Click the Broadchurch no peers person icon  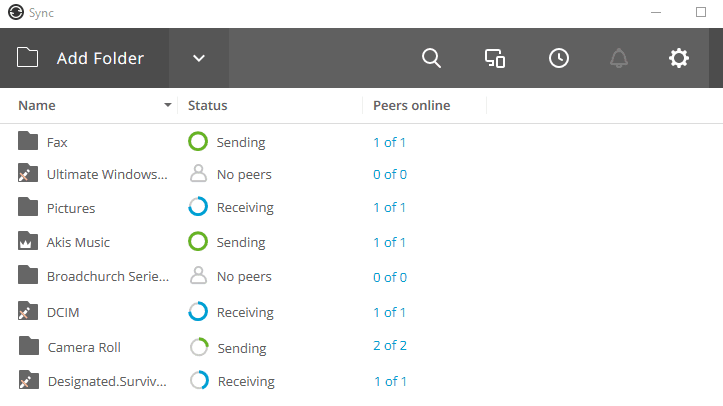[x=198, y=276]
